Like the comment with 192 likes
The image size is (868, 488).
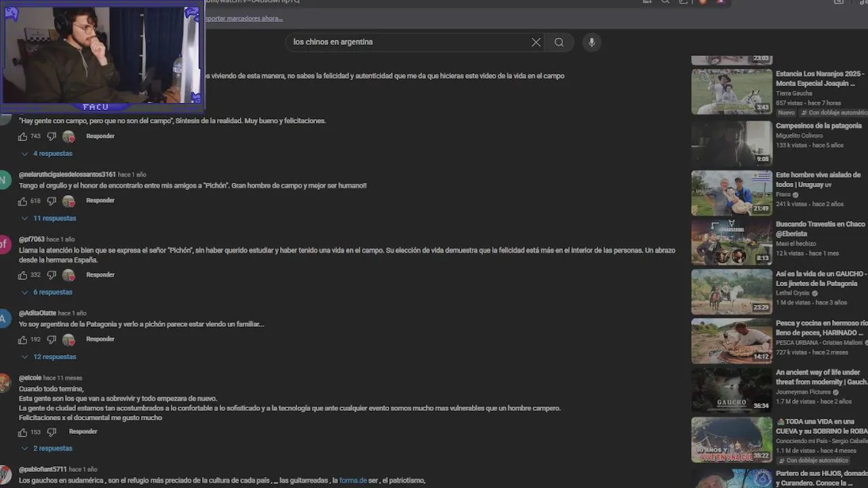click(x=22, y=340)
